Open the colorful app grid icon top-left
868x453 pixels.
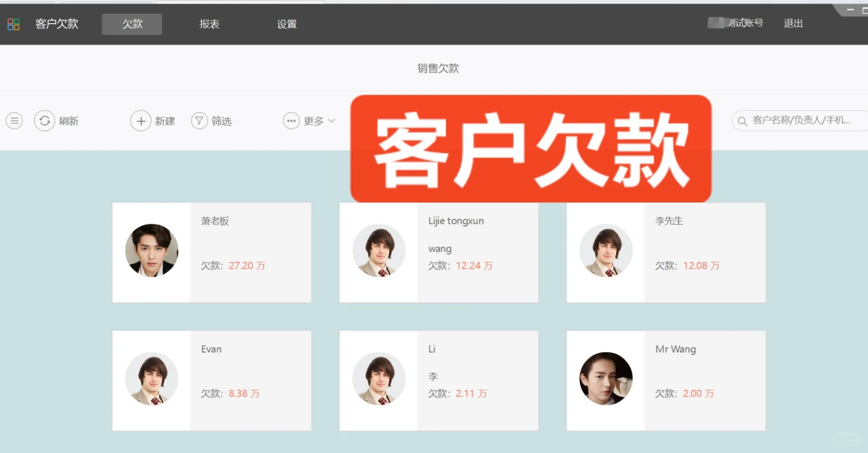(13, 24)
